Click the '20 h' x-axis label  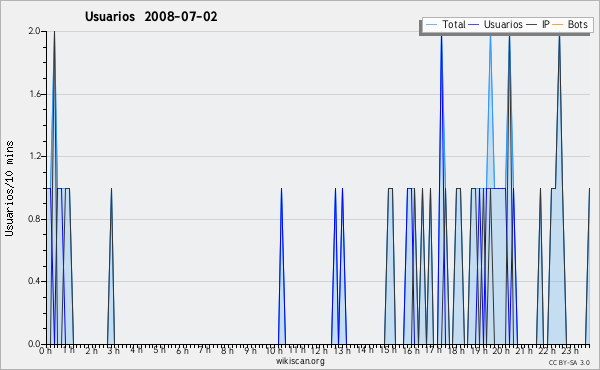pos(501,350)
